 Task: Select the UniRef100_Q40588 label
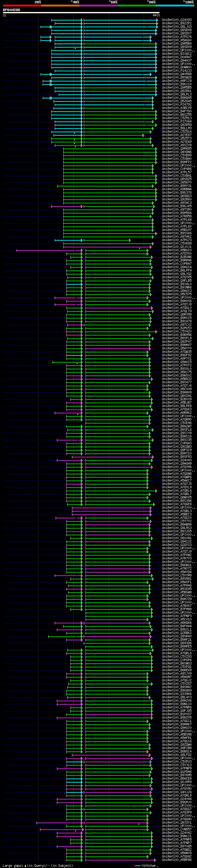coord(176,74)
